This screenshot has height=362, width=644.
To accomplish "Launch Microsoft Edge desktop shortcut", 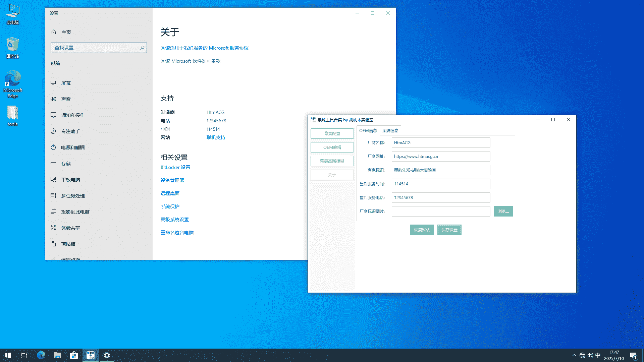I will [13, 84].
